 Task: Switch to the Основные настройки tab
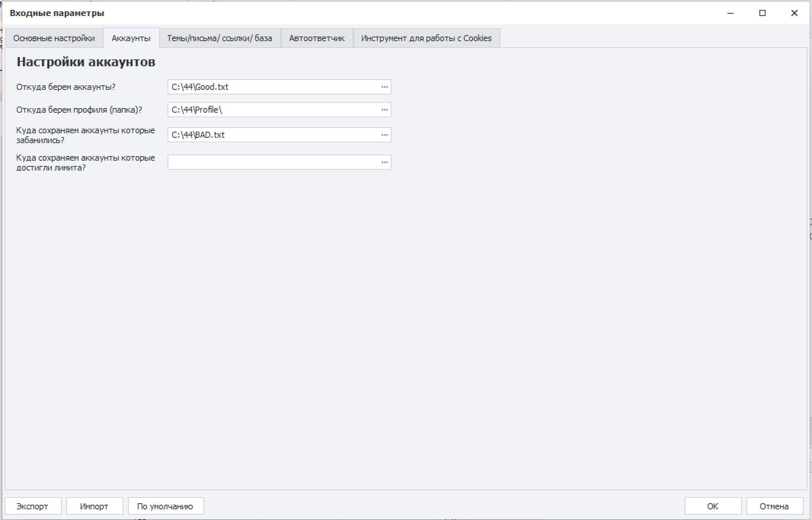(x=54, y=38)
